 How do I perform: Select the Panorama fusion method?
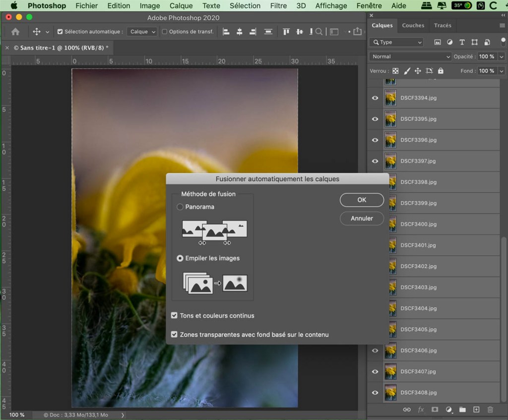click(180, 207)
